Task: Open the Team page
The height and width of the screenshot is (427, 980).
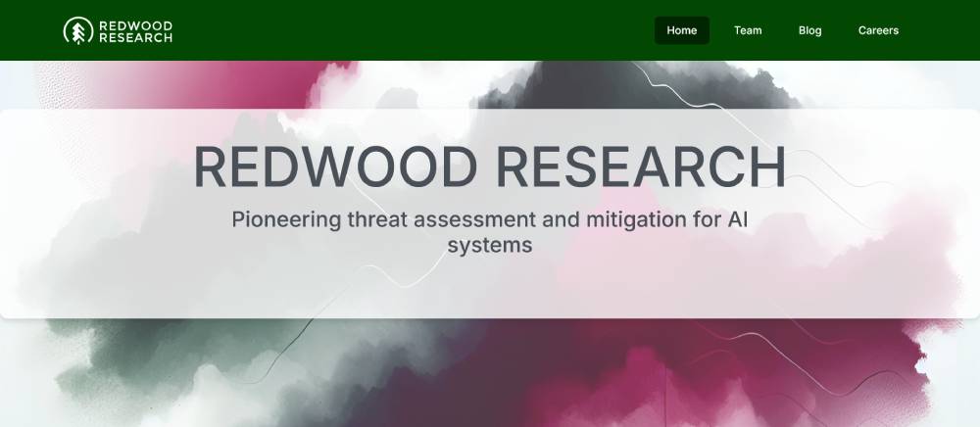Action: tap(748, 30)
